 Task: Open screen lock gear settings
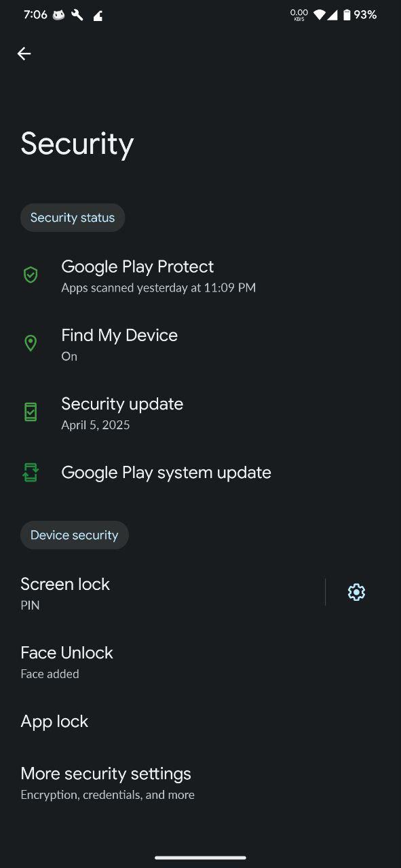click(x=356, y=592)
